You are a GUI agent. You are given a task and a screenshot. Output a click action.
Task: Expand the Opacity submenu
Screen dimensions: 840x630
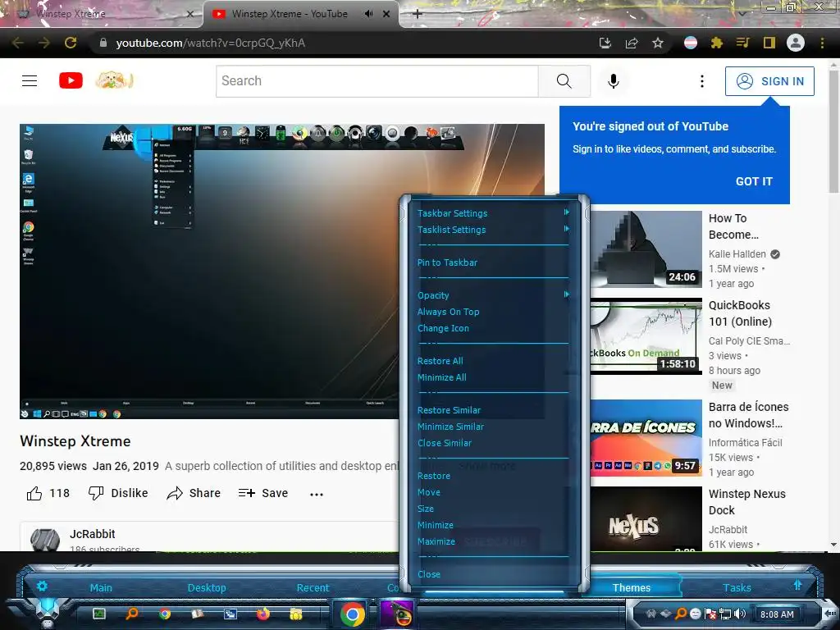(x=493, y=295)
